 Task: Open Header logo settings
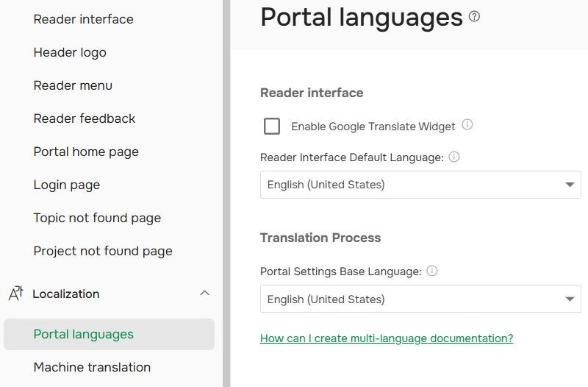pos(70,52)
